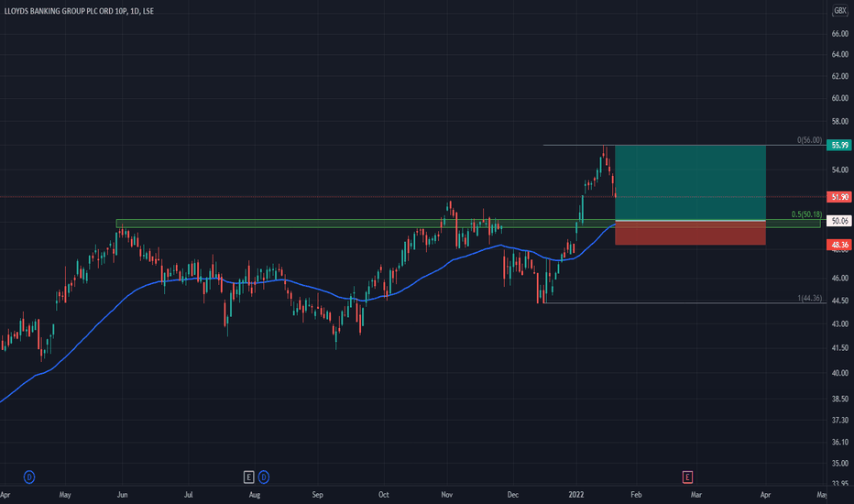
Task: Click the Fibonacci 1(44.36) level label
Action: [809, 298]
